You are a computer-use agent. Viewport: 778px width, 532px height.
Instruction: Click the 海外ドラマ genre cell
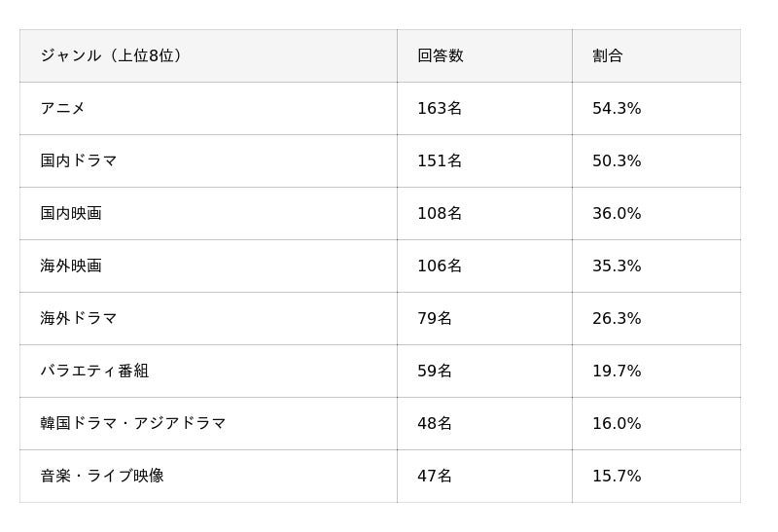(x=79, y=319)
